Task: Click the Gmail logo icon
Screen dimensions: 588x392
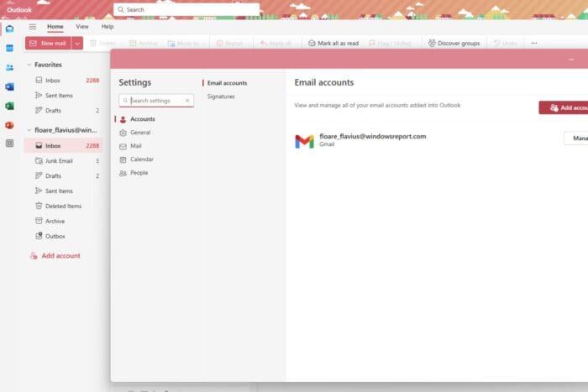Action: 304,141
